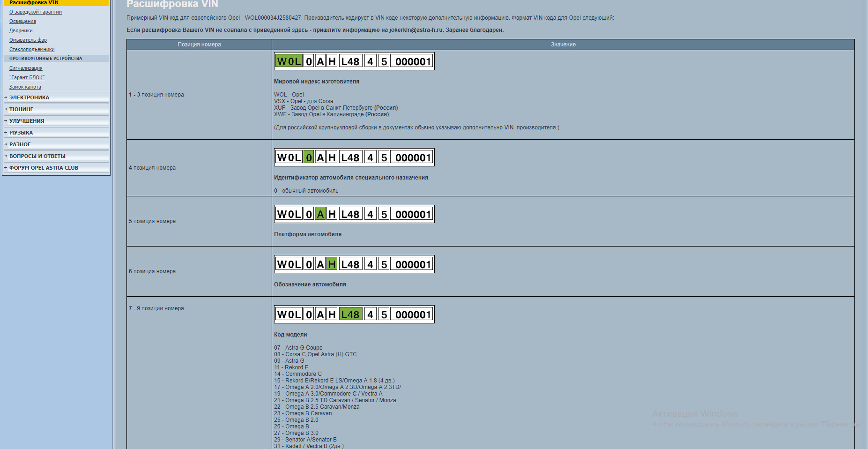Click the '14 - Commodore C' line

coord(298,374)
